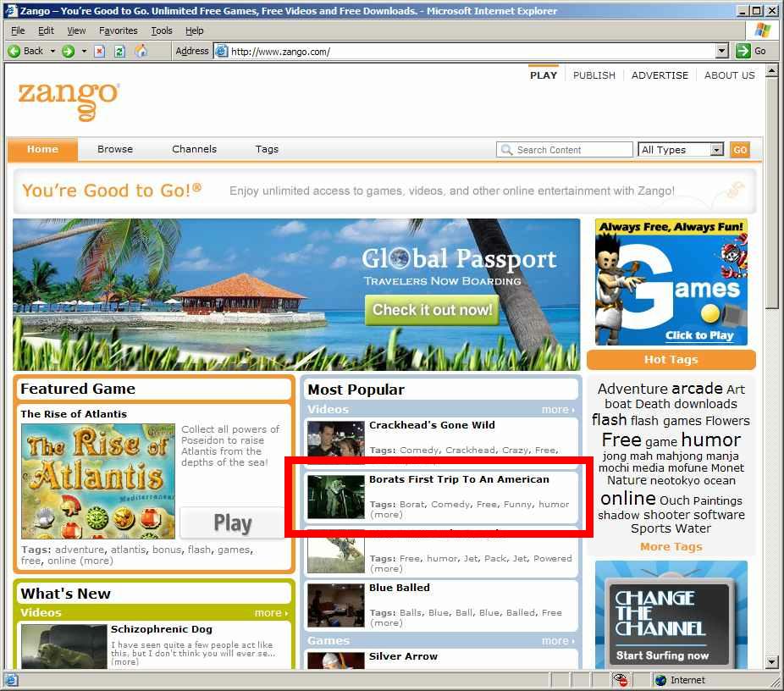Click more link in Most Popular Games

[558, 641]
